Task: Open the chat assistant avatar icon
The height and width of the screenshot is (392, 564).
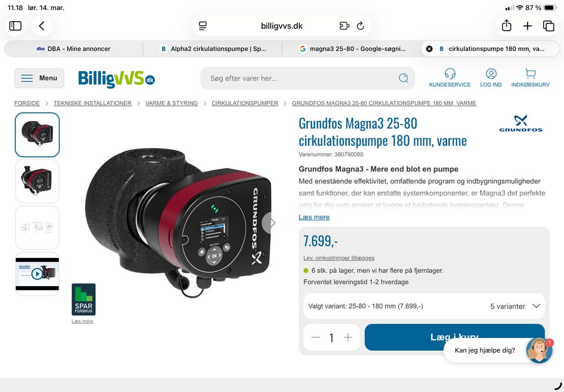Action: [539, 350]
